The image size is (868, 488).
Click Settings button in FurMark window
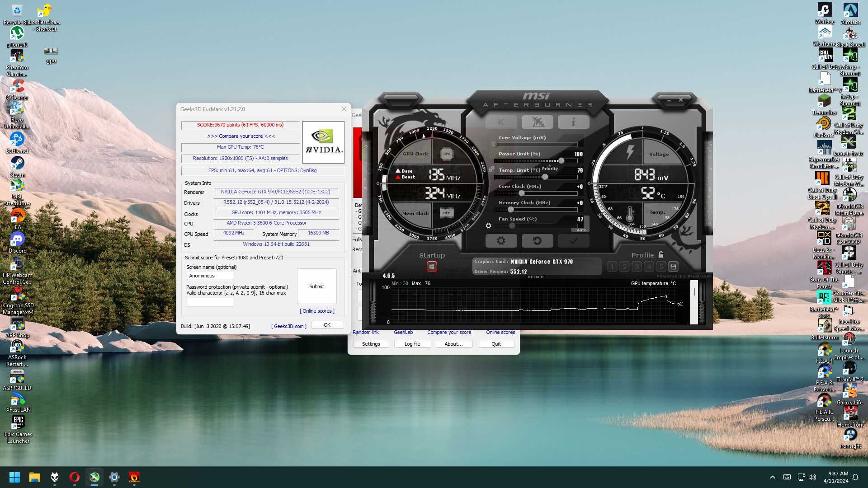pos(371,344)
